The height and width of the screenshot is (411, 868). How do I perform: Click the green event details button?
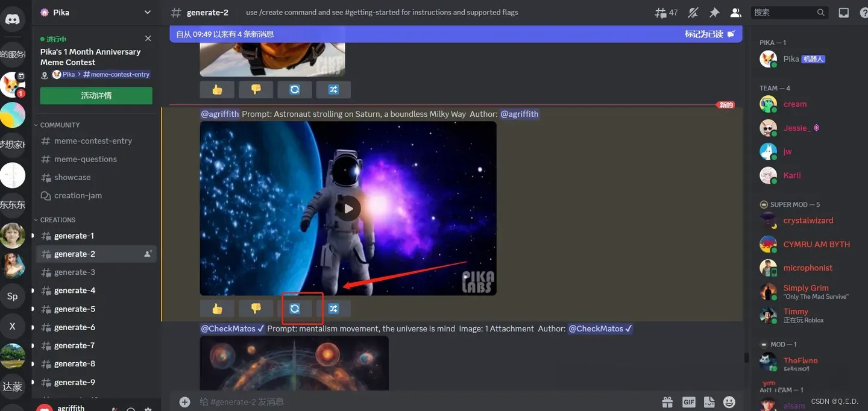pyautogui.click(x=96, y=95)
